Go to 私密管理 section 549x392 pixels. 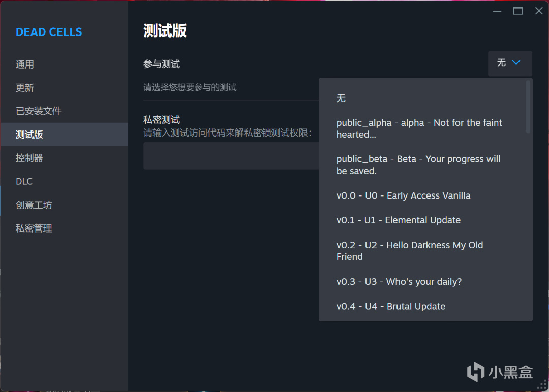pos(34,228)
